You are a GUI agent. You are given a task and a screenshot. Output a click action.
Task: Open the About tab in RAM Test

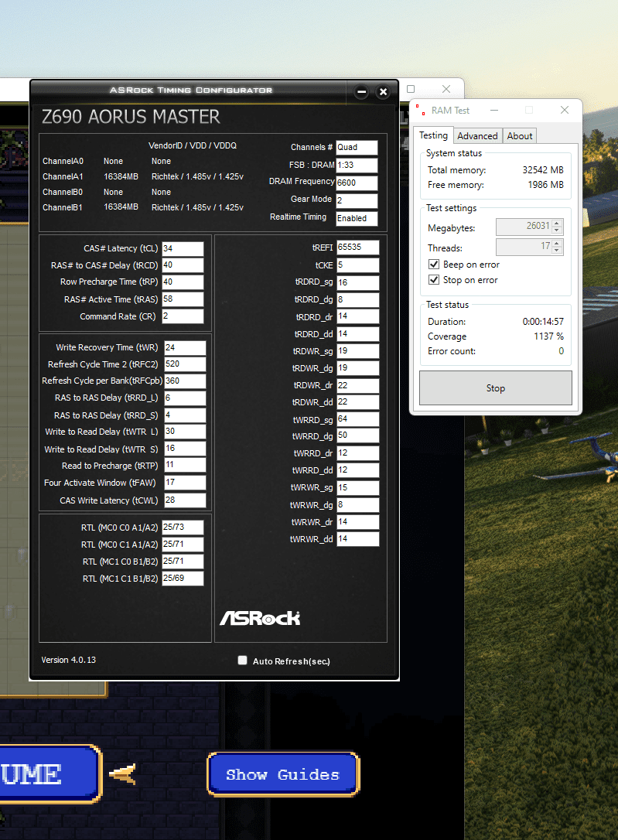click(520, 136)
